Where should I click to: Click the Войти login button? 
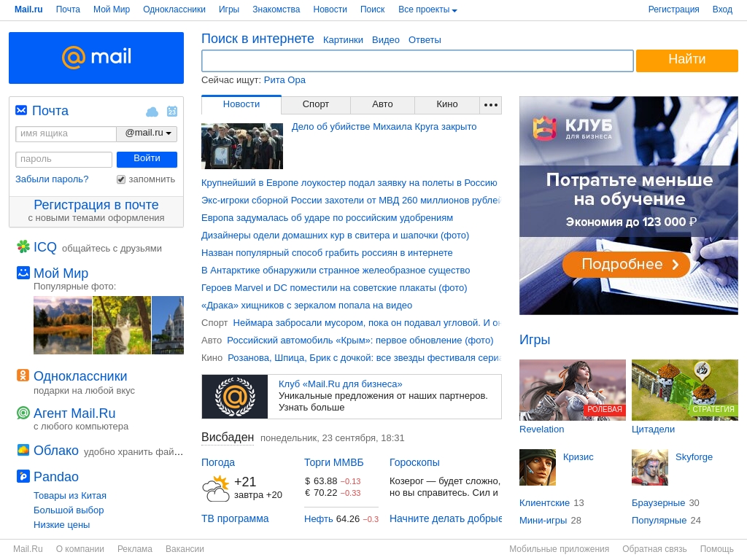(147, 159)
